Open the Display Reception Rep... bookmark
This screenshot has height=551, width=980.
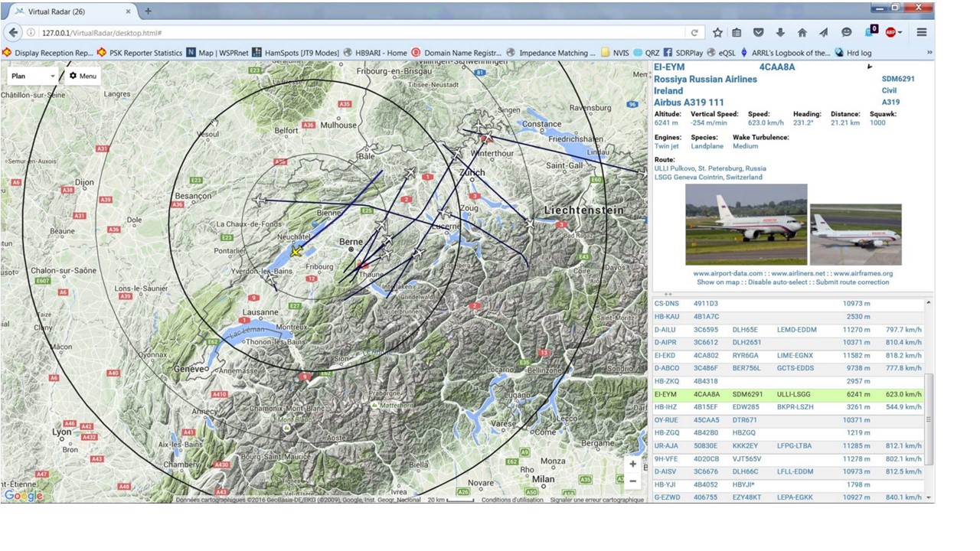[48, 53]
